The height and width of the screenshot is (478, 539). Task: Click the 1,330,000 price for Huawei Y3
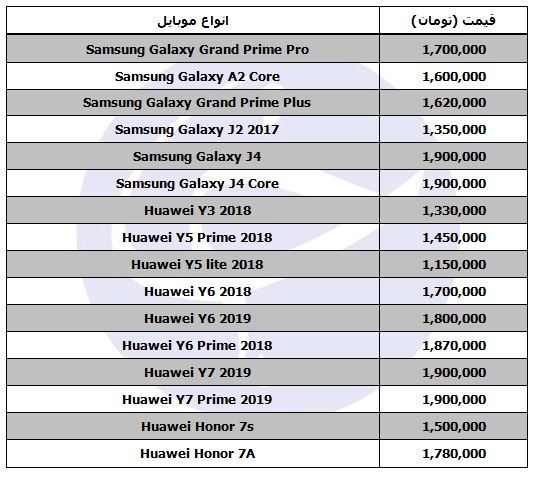click(454, 211)
